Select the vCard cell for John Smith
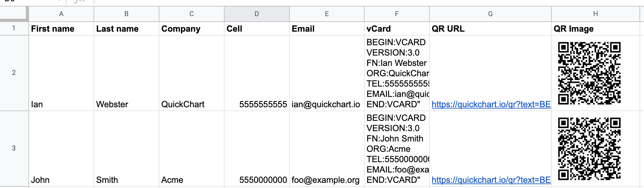644x188 pixels. [397, 149]
